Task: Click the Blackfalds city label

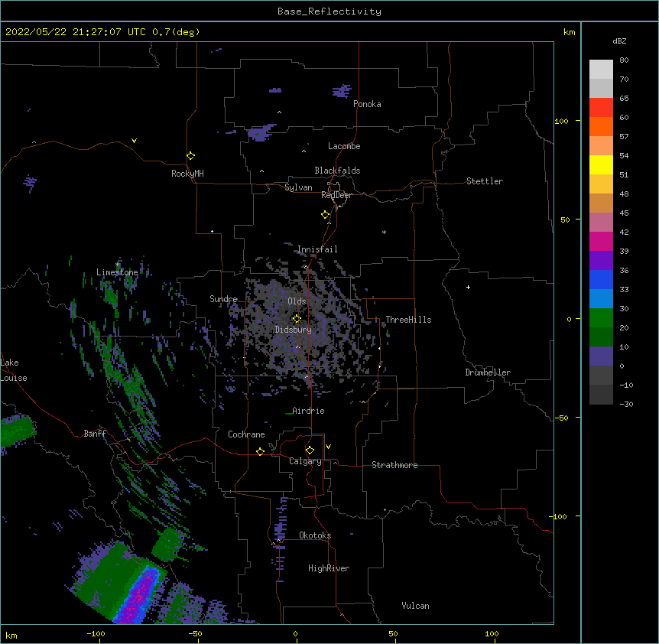Action: point(337,171)
